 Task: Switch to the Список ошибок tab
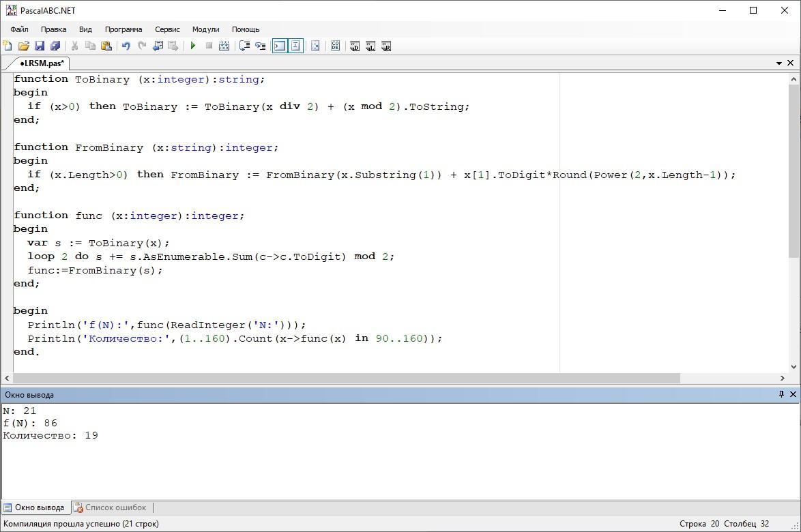[111, 507]
